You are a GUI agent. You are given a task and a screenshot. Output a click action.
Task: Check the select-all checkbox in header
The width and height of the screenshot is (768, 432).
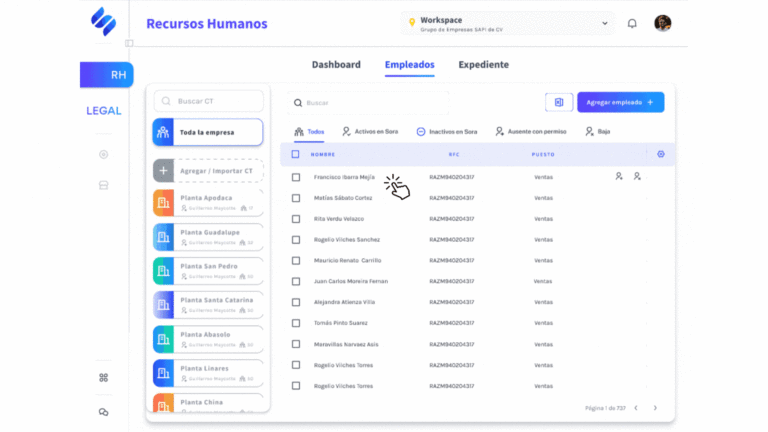(295, 154)
